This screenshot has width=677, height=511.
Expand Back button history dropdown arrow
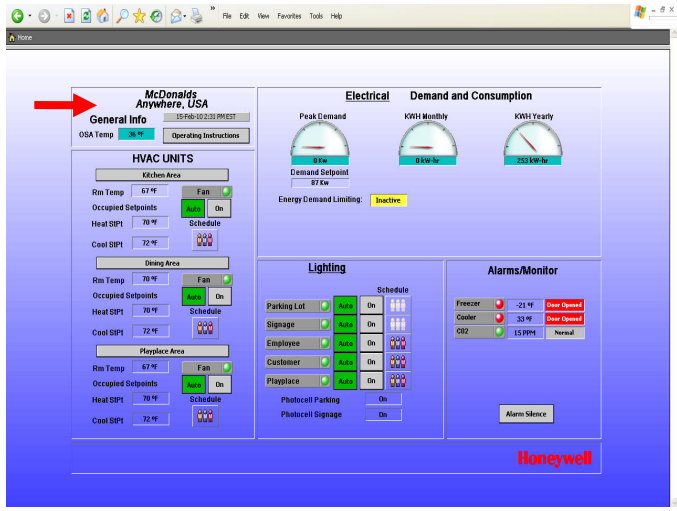[30, 16]
